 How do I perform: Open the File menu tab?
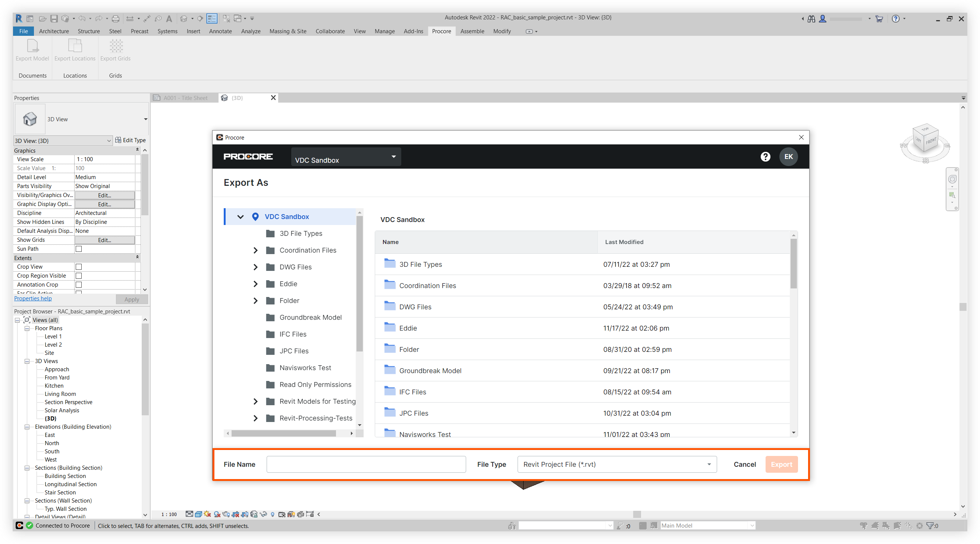(x=23, y=31)
